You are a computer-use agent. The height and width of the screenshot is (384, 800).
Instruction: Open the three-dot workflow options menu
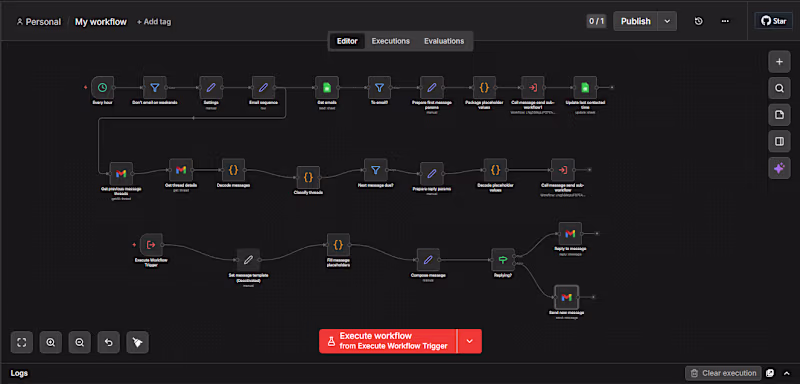(725, 21)
